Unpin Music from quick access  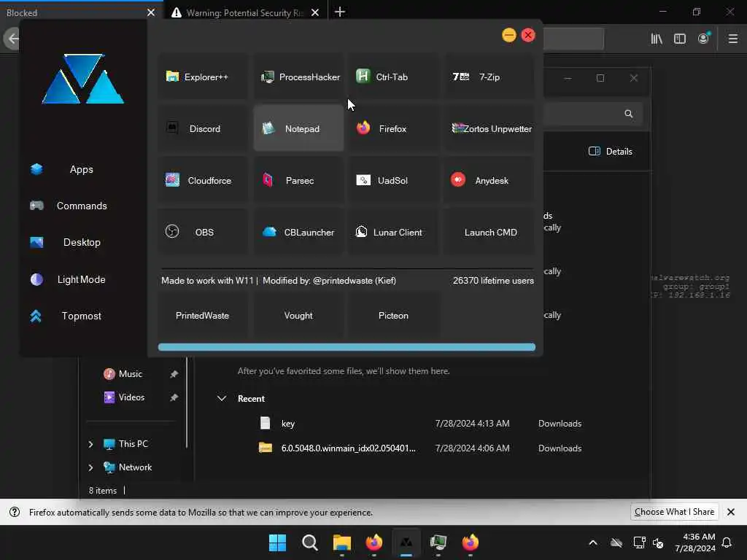174,374
